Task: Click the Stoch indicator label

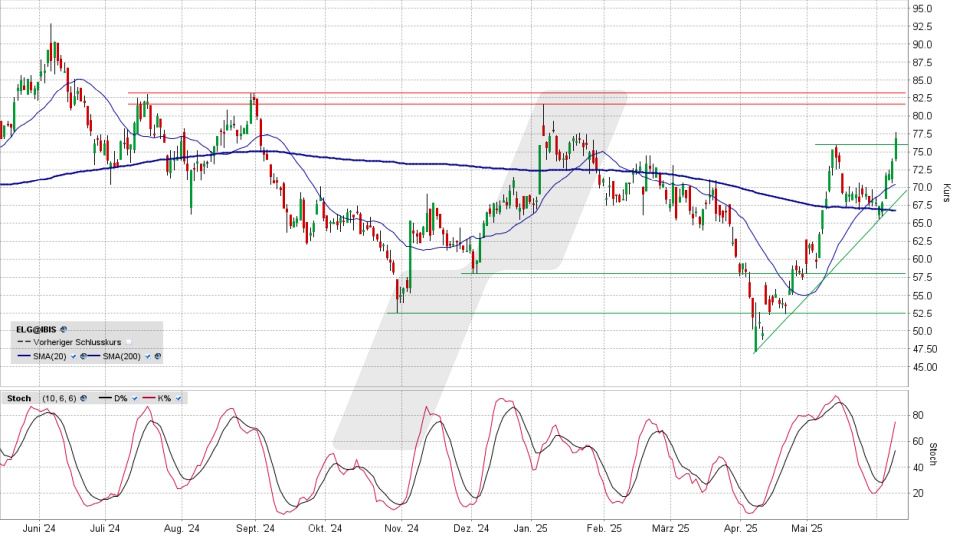Action: point(19,398)
